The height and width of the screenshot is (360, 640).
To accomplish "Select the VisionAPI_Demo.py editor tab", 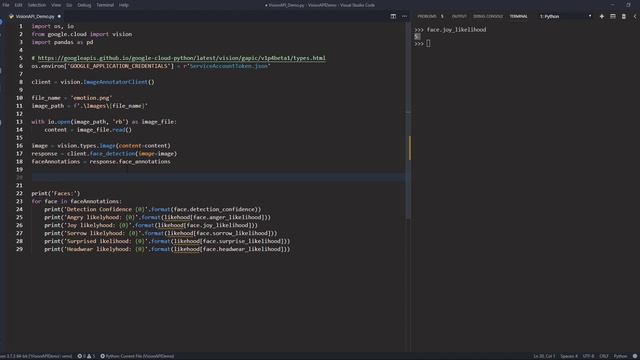I will click(35, 16).
